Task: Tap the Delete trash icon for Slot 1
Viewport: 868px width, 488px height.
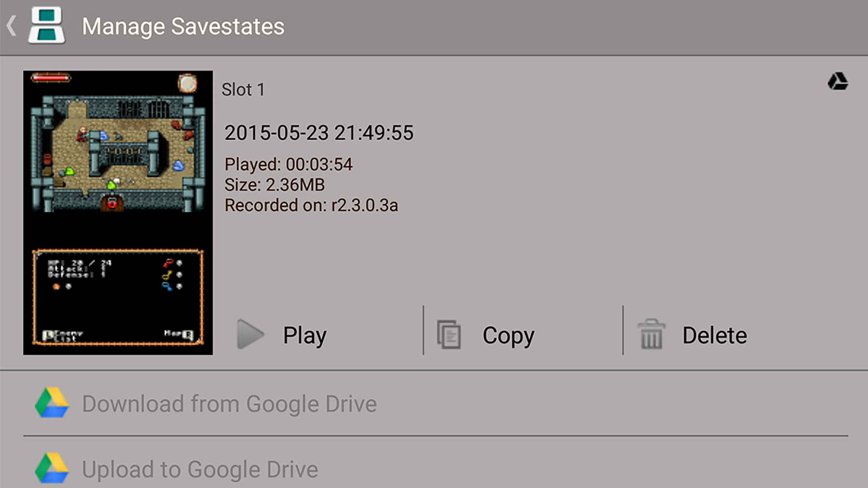Action: click(x=651, y=334)
